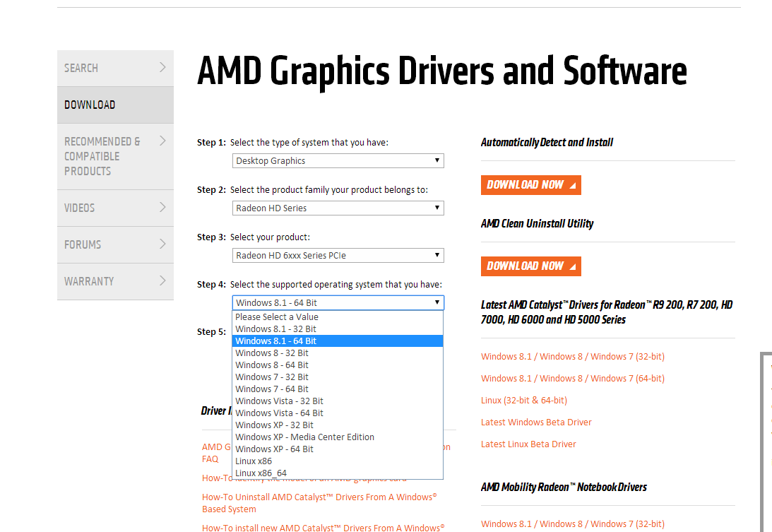Choose 'Please Select a Value' option
Image resolution: width=772 pixels, height=532 pixels.
click(338, 317)
